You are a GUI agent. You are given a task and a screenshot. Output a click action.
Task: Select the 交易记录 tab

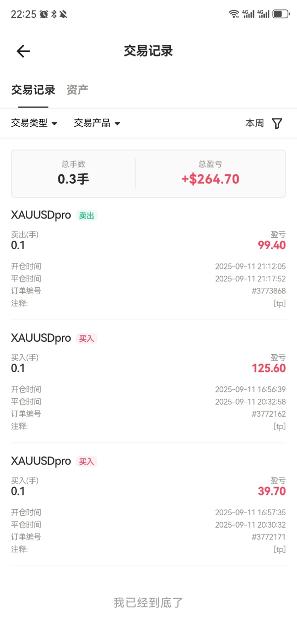pyautogui.click(x=33, y=90)
